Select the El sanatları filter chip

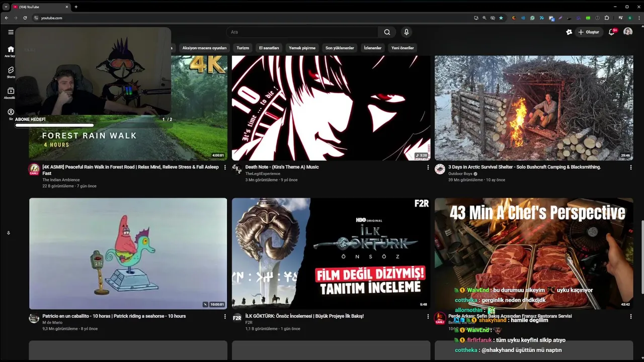tap(269, 48)
